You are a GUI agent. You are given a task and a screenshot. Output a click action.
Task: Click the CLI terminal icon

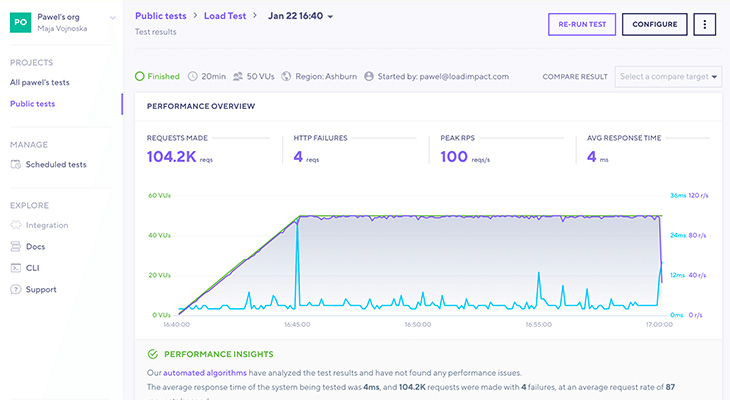pos(16,268)
